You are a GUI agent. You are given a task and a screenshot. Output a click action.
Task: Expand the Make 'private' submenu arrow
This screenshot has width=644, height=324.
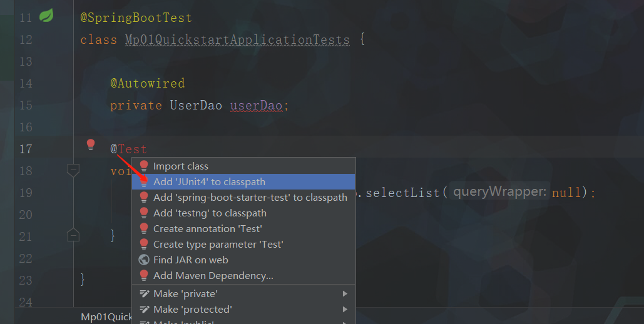pos(345,294)
